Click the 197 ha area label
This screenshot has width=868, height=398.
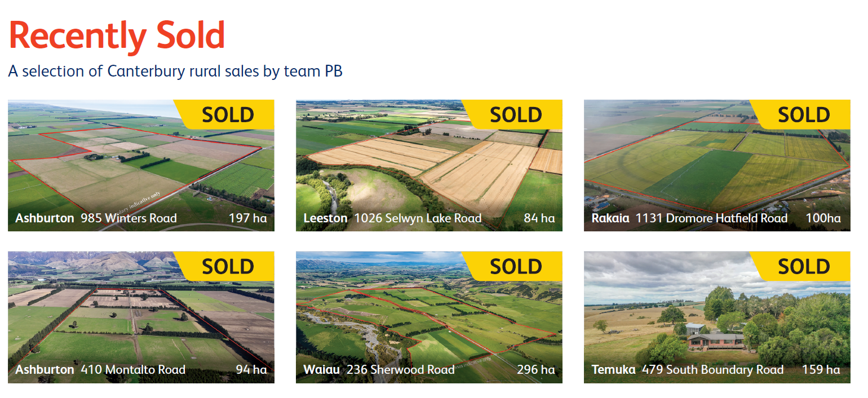coord(247,218)
